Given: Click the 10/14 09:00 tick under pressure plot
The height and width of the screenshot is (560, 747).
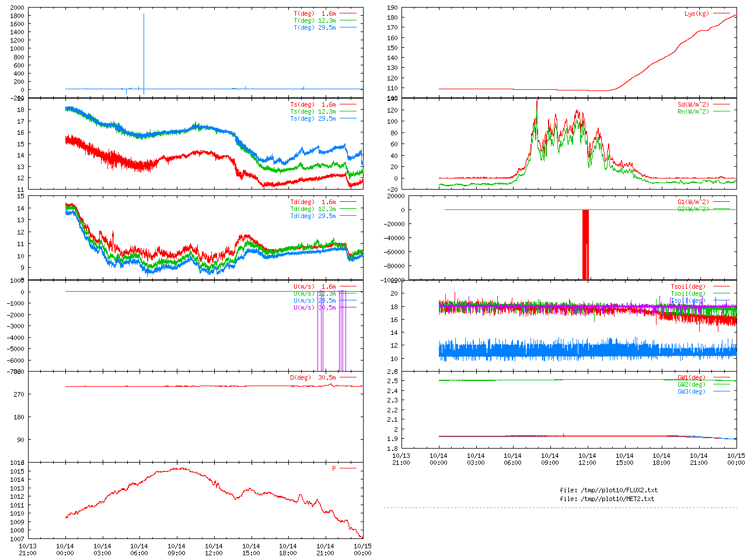Looking at the screenshot, I should tap(176, 549).
